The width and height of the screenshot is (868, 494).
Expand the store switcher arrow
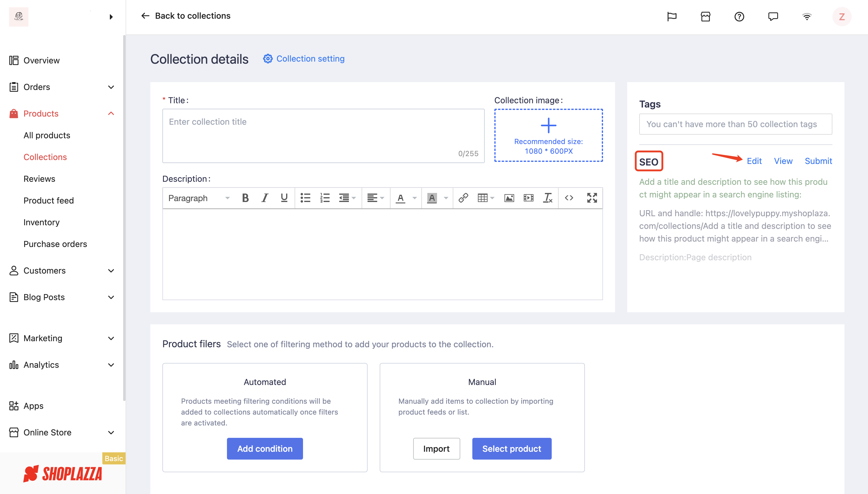coord(111,17)
